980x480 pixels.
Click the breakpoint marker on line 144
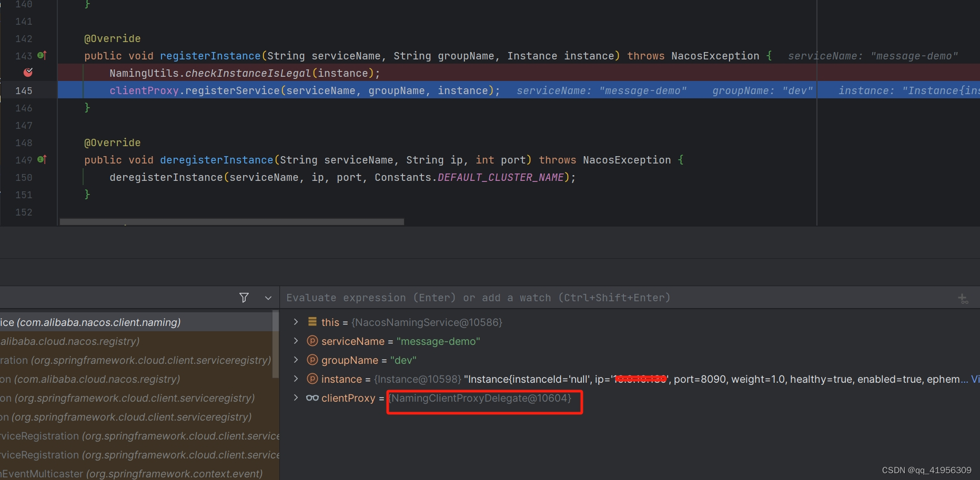pyautogui.click(x=28, y=73)
